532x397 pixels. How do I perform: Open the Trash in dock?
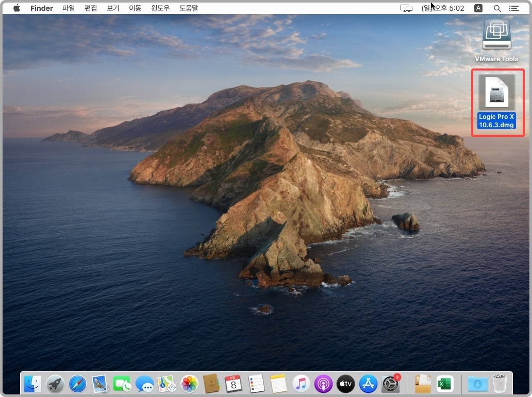500,384
